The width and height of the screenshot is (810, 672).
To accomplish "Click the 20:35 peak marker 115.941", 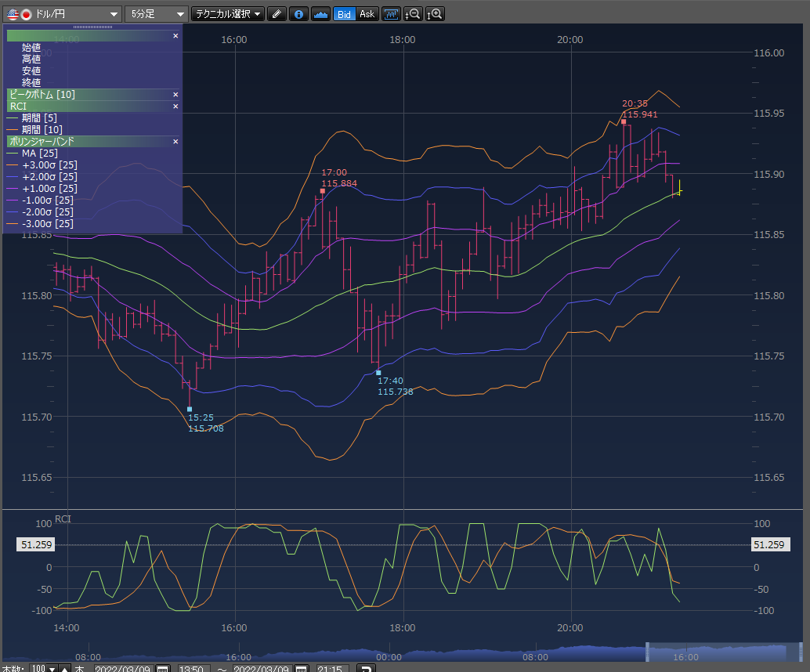I will click(624, 121).
